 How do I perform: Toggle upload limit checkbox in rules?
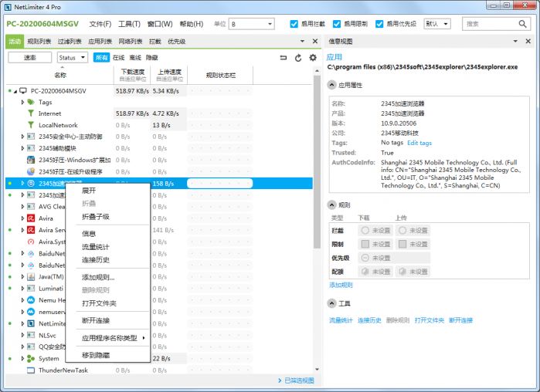point(402,244)
